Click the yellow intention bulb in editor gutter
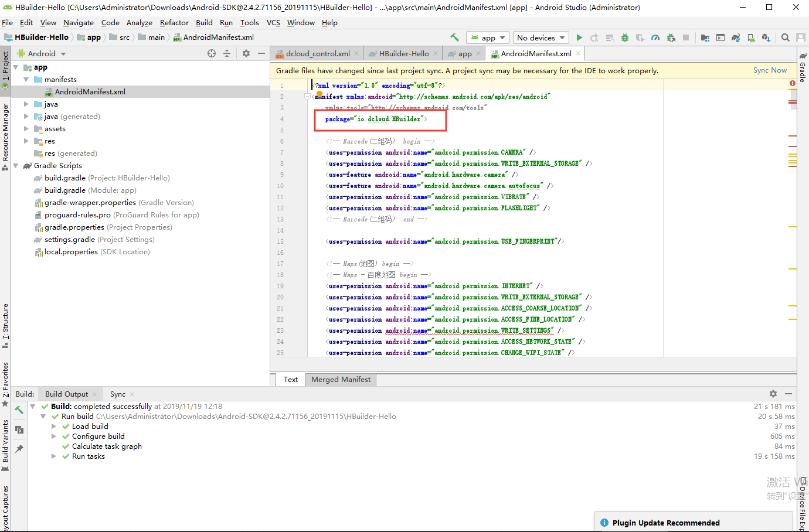Image resolution: width=809 pixels, height=532 pixels. point(319,94)
